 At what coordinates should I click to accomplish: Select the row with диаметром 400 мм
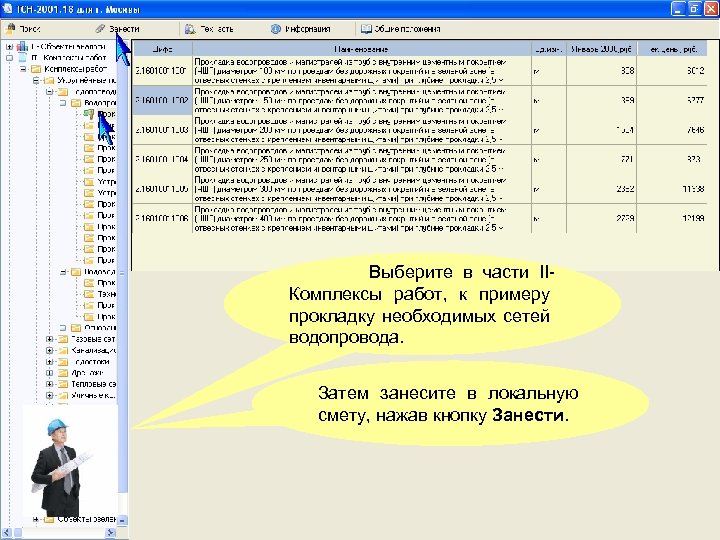(420, 219)
